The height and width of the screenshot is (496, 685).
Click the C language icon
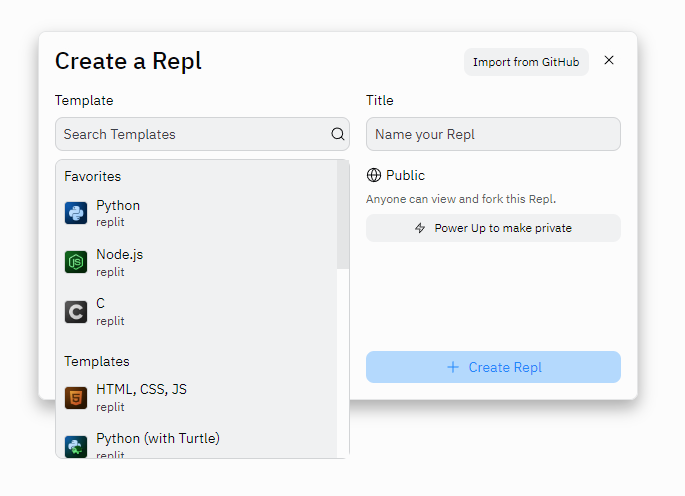(76, 312)
